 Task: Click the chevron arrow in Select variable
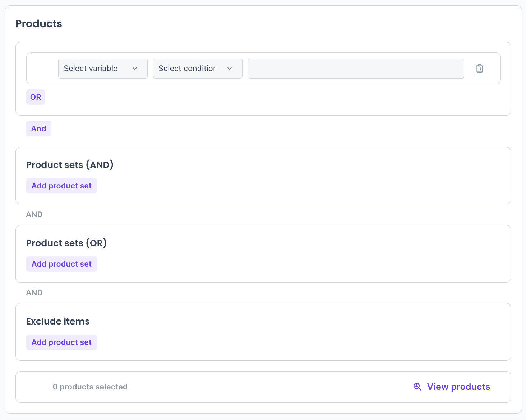pos(135,69)
